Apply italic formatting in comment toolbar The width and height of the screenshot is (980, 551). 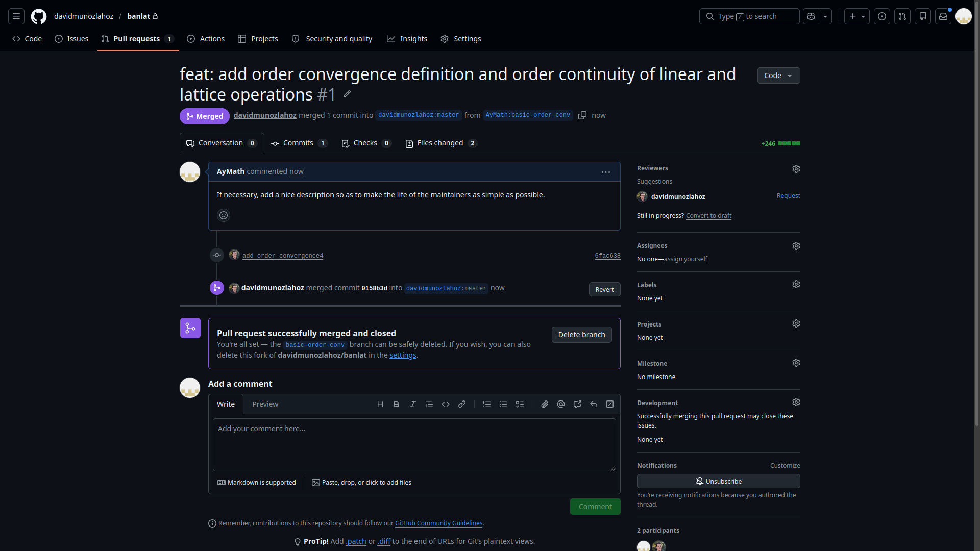413,404
